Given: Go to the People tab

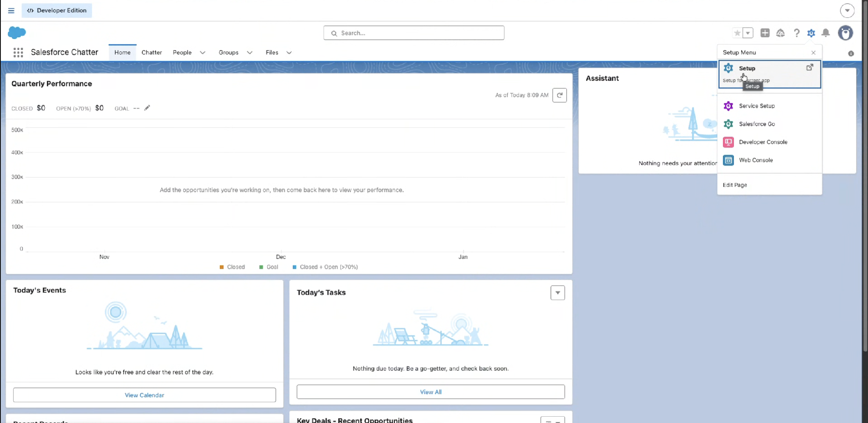Looking at the screenshot, I should point(182,53).
